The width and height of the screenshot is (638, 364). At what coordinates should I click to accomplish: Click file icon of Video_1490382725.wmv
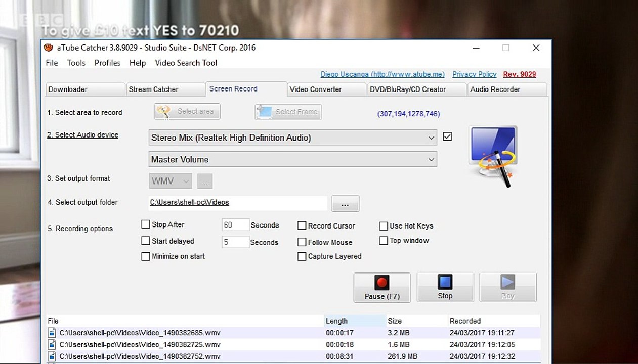click(52, 344)
